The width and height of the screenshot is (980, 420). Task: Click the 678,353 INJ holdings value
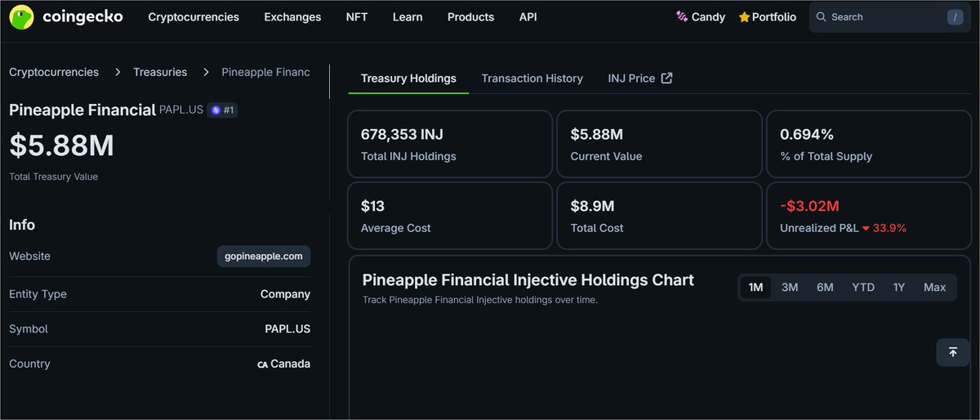point(402,135)
